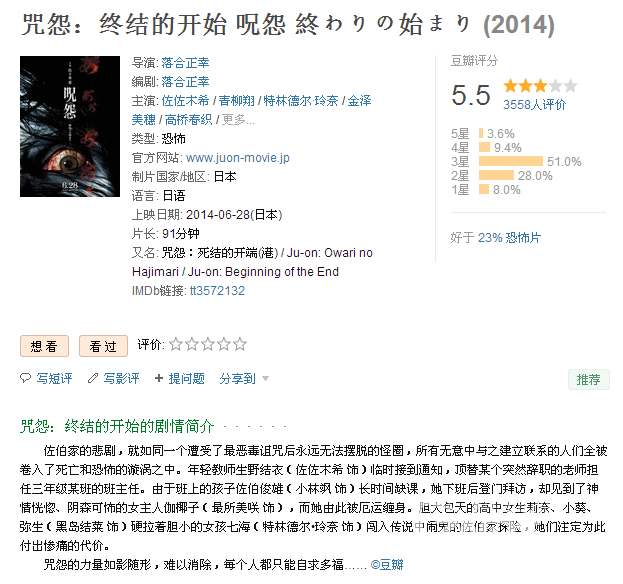Click the movie poster thumbnail
The width and height of the screenshot is (623, 584).
[70, 126]
